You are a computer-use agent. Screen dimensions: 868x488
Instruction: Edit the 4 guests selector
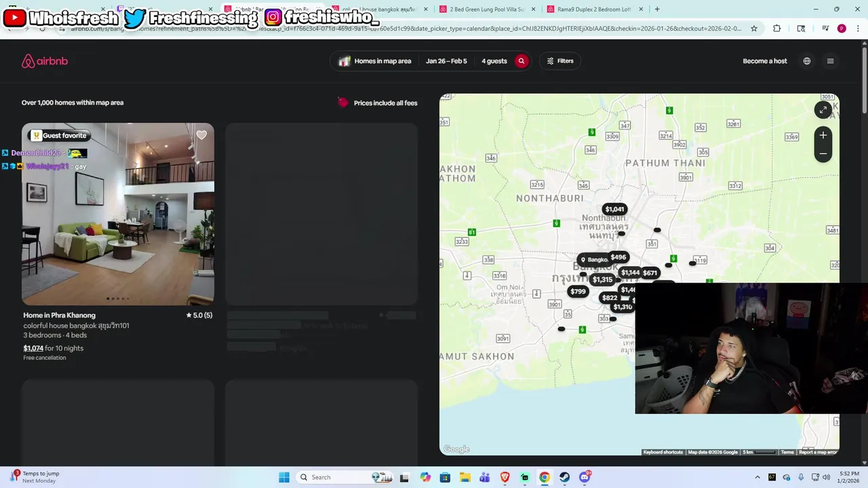pos(494,61)
